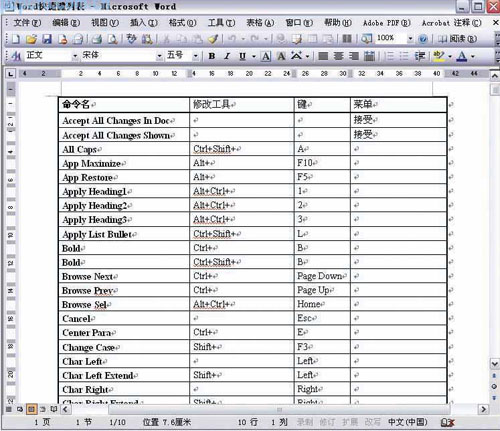Open the 五号 font size dropdown

[x=196, y=56]
